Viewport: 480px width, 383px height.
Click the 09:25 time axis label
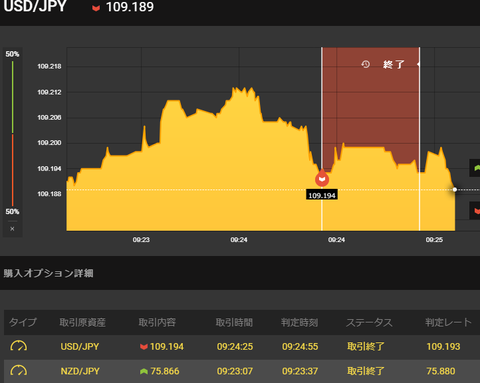(x=434, y=240)
